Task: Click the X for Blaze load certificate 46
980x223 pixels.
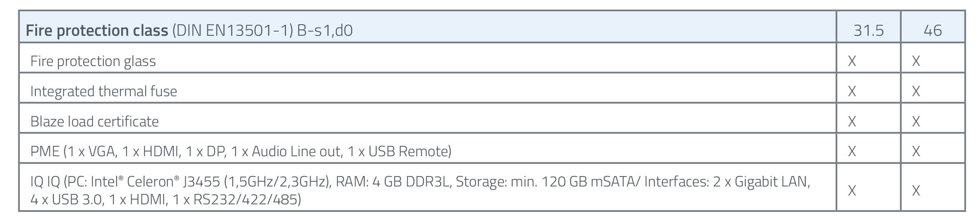Action: point(916,121)
